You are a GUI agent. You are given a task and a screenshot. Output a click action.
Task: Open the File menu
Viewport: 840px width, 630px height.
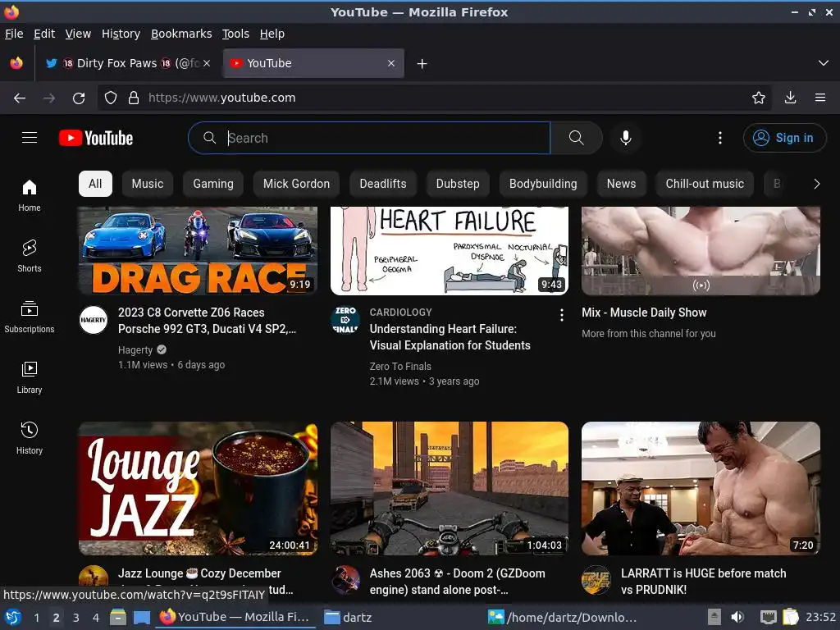14,34
